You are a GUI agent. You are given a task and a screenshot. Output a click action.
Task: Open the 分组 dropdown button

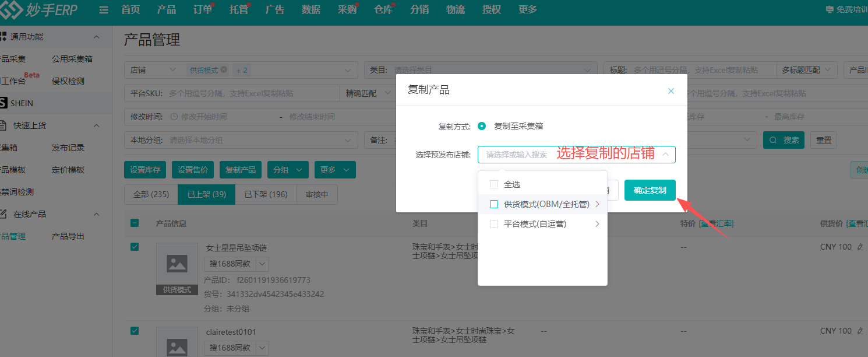pyautogui.click(x=288, y=170)
